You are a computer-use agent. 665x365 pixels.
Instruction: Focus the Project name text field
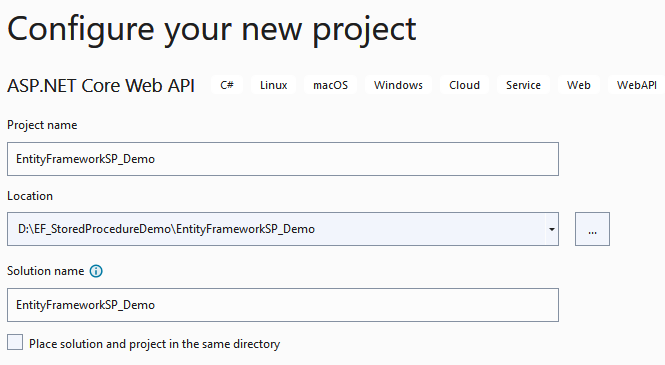pyautogui.click(x=283, y=159)
